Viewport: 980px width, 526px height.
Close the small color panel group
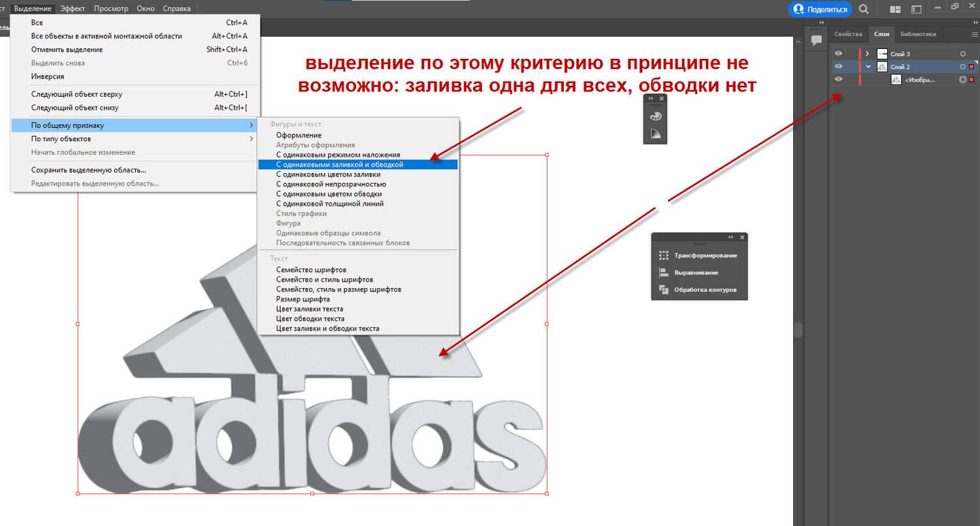click(x=662, y=98)
